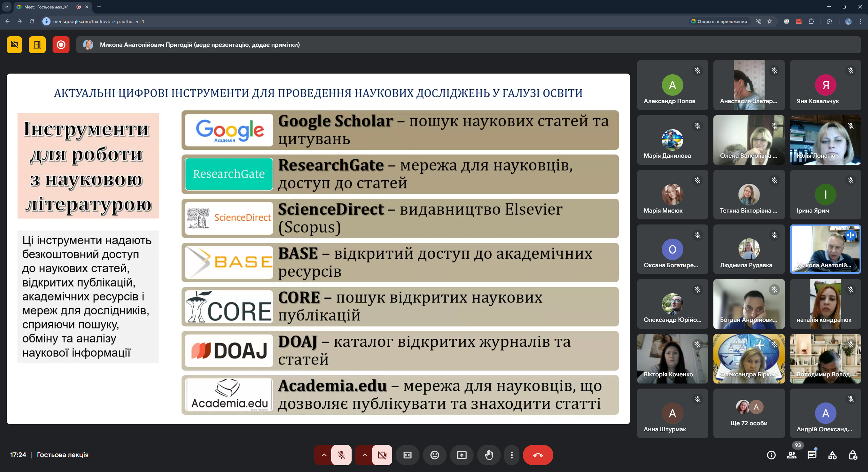Image resolution: width=868 pixels, height=472 pixels.
Task: Click the shared presentation slide
Action: 318,249
